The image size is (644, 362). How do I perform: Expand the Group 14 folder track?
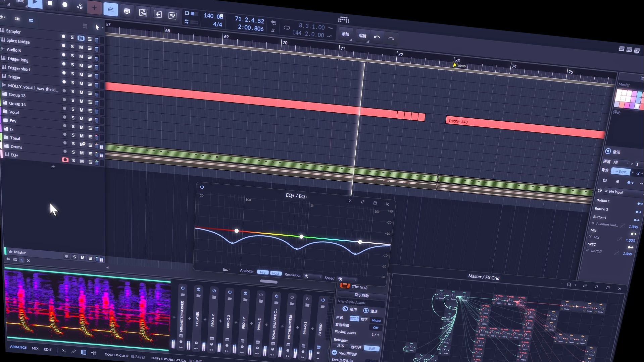tap(5, 103)
